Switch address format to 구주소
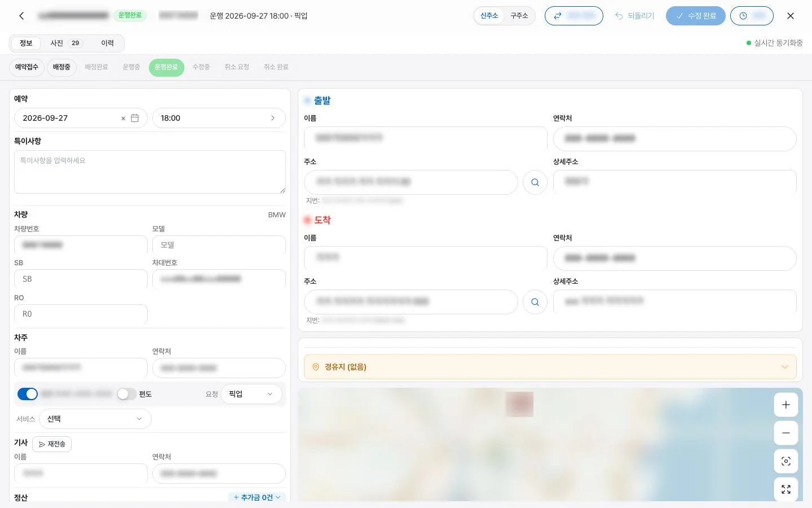 [519, 16]
